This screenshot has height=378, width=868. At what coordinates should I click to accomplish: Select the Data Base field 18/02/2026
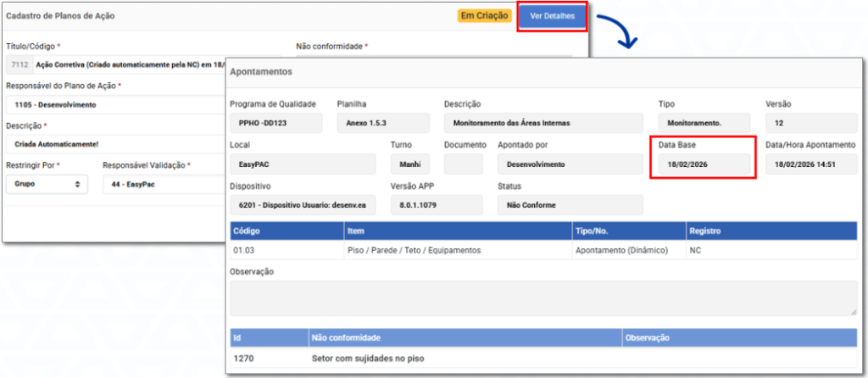(701, 164)
